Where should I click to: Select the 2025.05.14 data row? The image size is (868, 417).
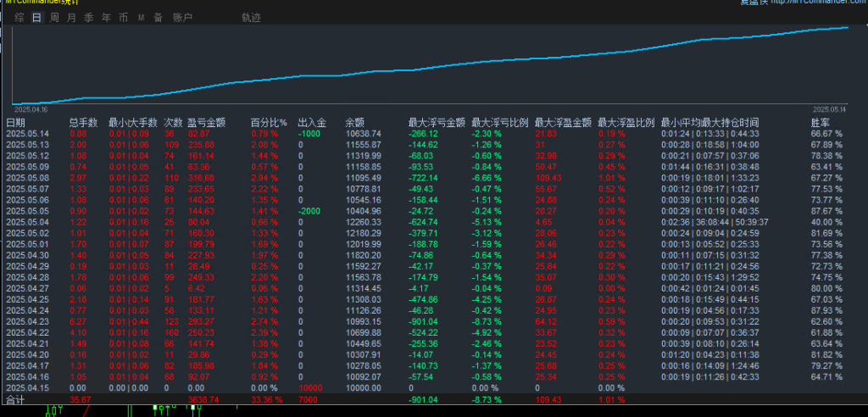tap(27, 133)
